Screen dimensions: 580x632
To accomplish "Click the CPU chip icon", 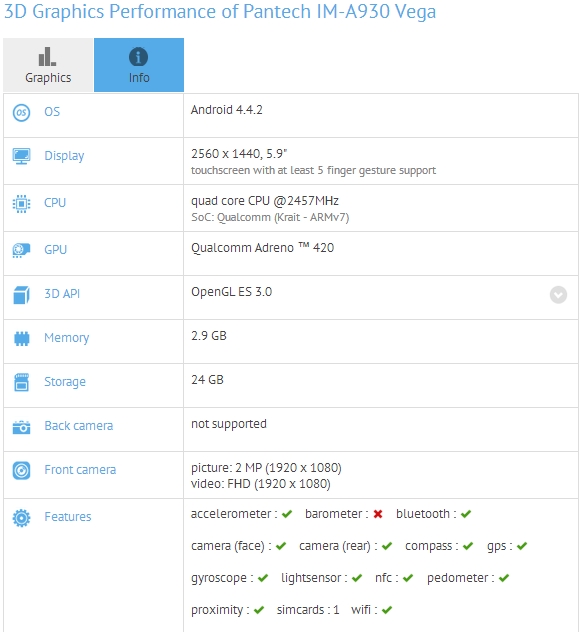I will pos(21,204).
